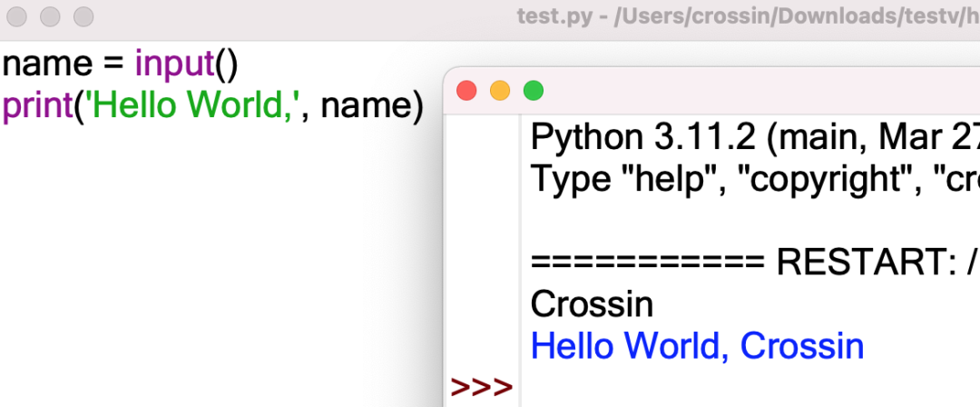The image size is (980, 407).
Task: Click the RESTART separator line in shell
Action: (755, 263)
